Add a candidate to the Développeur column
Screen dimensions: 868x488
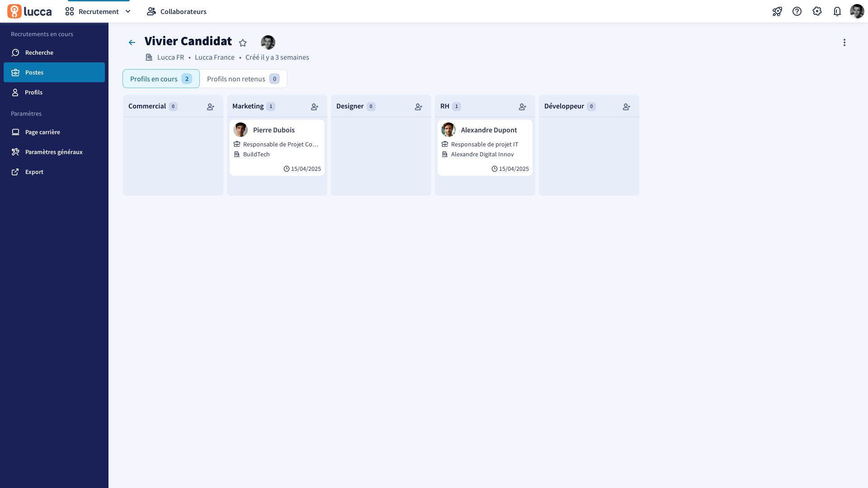coord(627,107)
